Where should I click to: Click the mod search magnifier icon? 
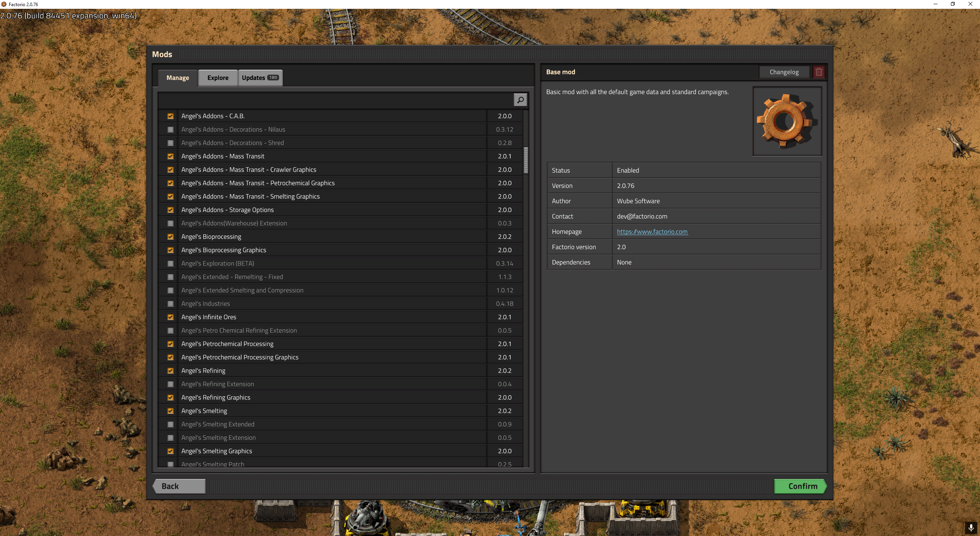point(520,100)
